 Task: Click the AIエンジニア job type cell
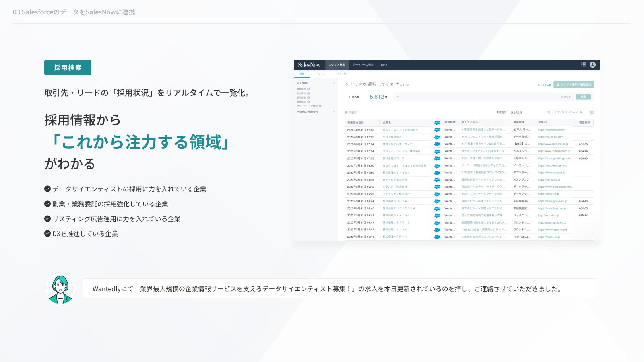pos(521,180)
